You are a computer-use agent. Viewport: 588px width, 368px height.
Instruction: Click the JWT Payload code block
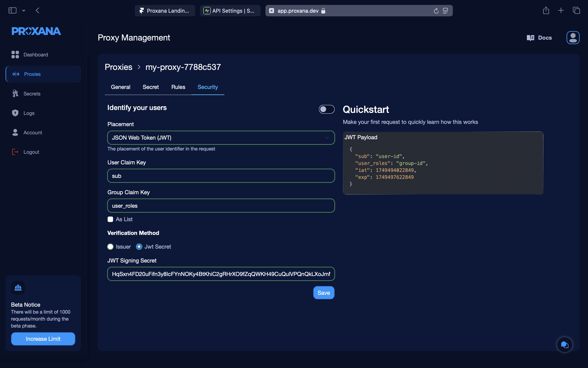443,163
